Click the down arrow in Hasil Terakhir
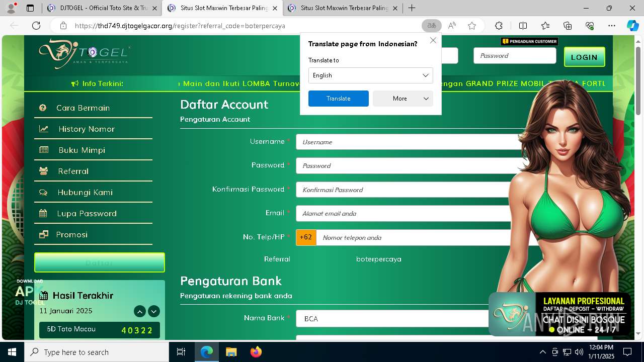The width and height of the screenshot is (644, 362). coord(154,311)
